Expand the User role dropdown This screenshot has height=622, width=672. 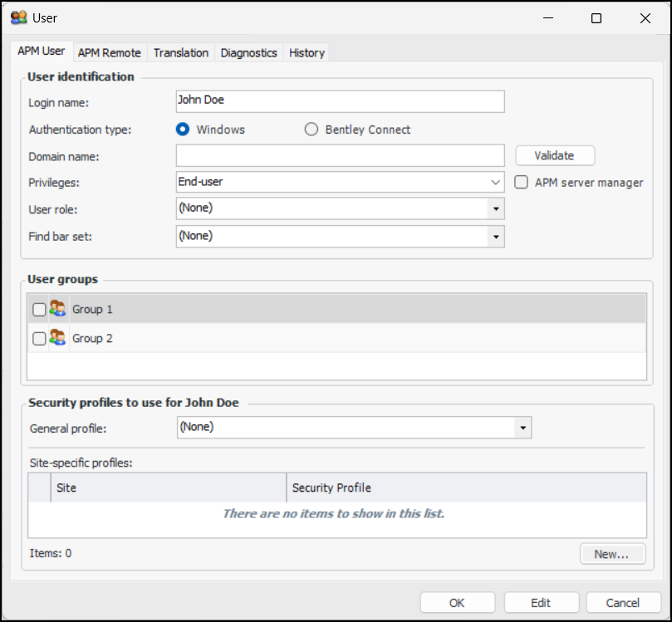[x=496, y=208]
